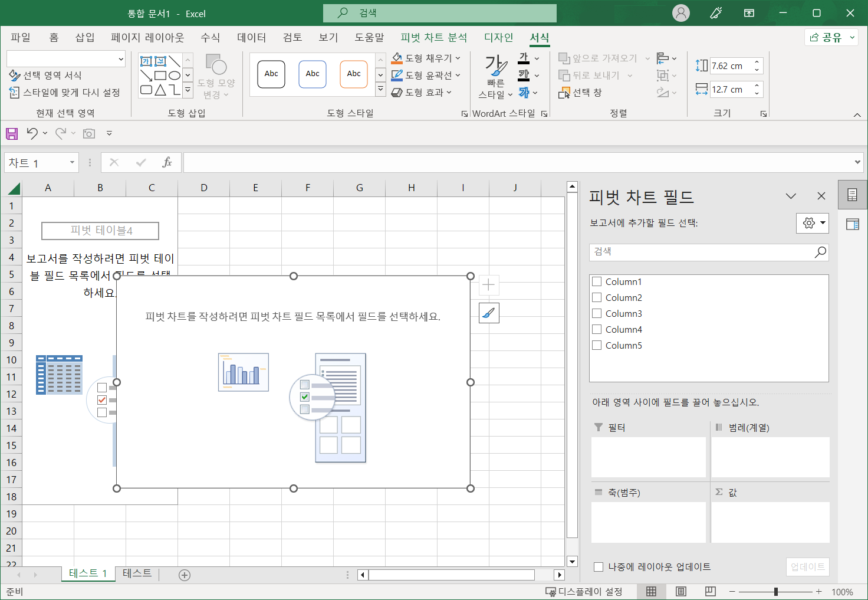Click the vertical scrollbar down arrow

[572, 562]
